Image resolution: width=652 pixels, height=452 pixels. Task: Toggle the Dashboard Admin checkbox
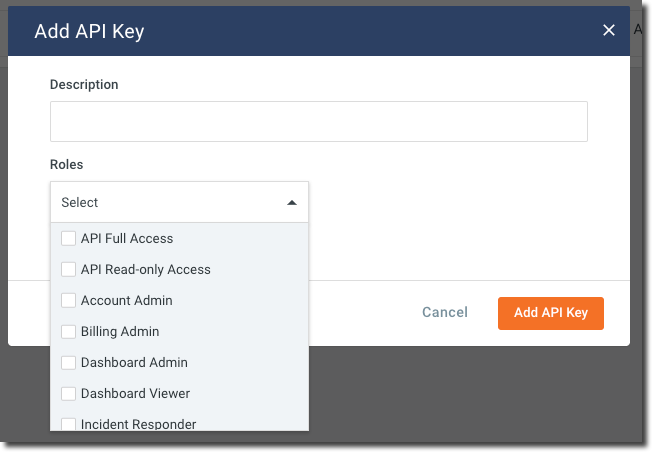pos(68,362)
